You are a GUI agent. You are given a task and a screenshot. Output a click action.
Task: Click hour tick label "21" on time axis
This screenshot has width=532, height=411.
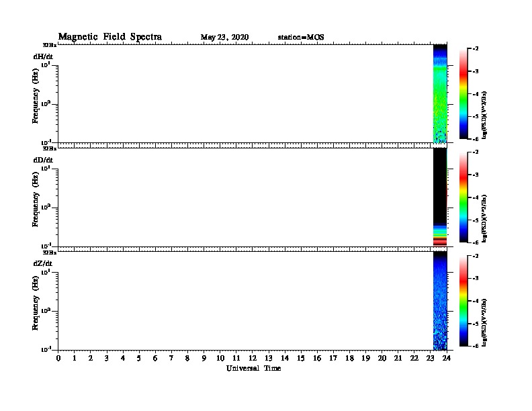coord(398,358)
